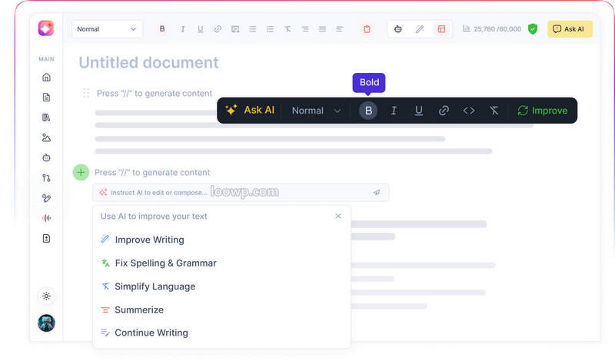615x364 pixels.
Task: View the word count 25,780 /60,000 stats
Action: [x=492, y=29]
